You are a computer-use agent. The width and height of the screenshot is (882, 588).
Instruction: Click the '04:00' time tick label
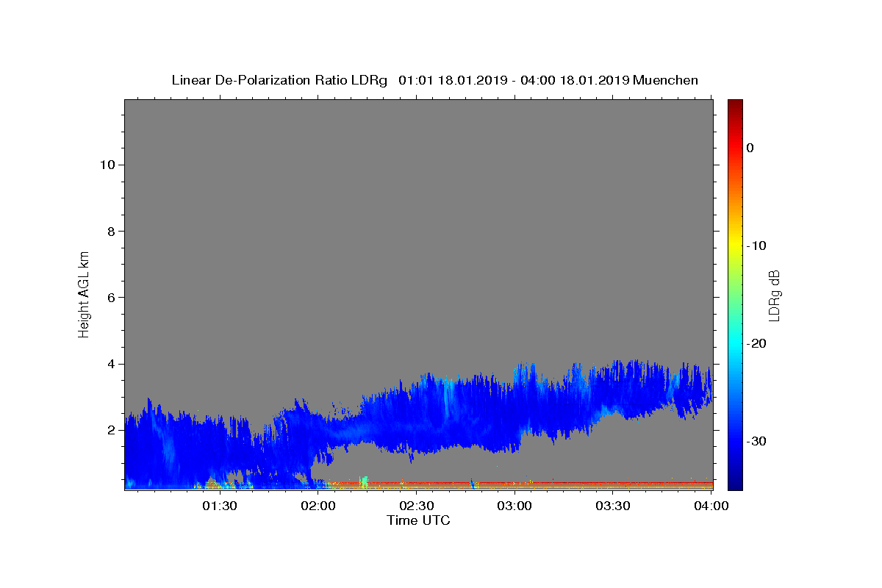click(x=711, y=506)
